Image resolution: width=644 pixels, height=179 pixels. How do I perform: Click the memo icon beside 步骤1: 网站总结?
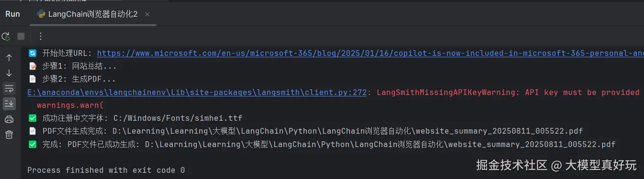pyautogui.click(x=33, y=66)
